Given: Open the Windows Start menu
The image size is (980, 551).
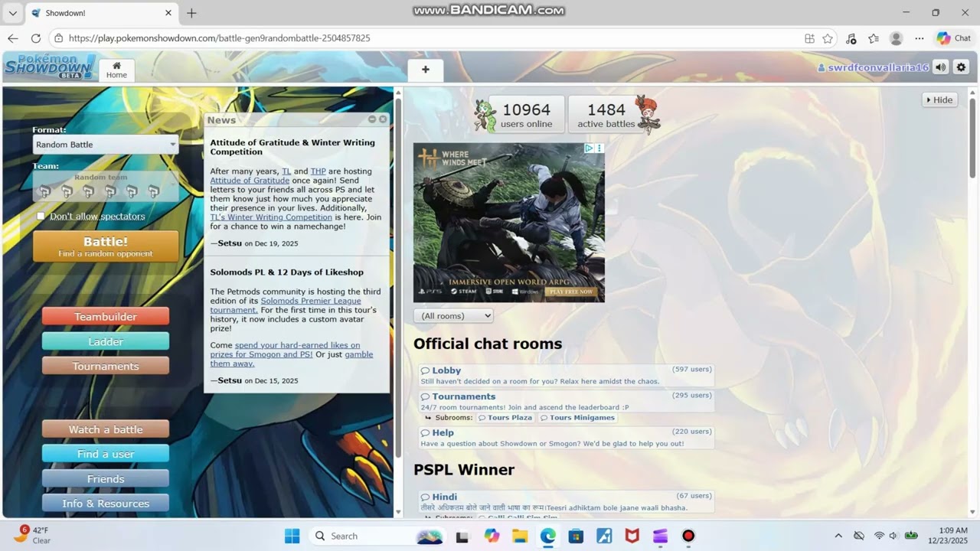Looking at the screenshot, I should click(292, 536).
